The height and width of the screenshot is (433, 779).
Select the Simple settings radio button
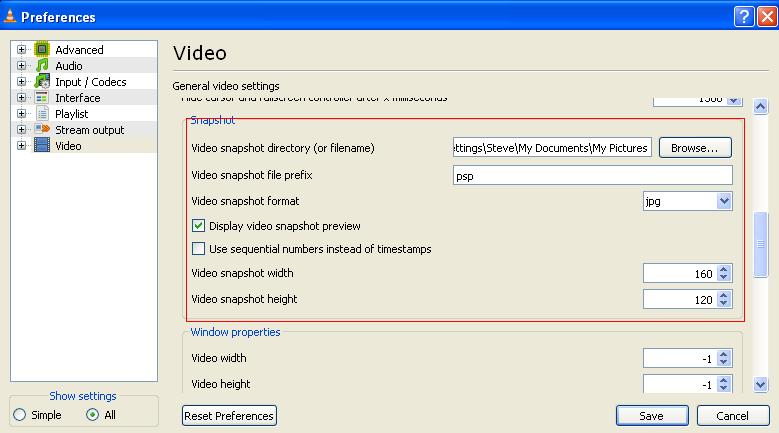point(20,415)
